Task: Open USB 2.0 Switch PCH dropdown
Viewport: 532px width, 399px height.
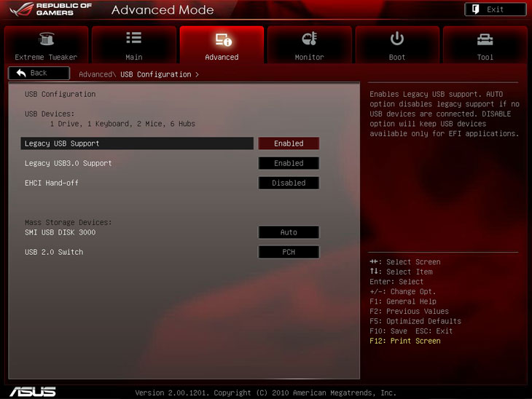Action: click(x=289, y=252)
